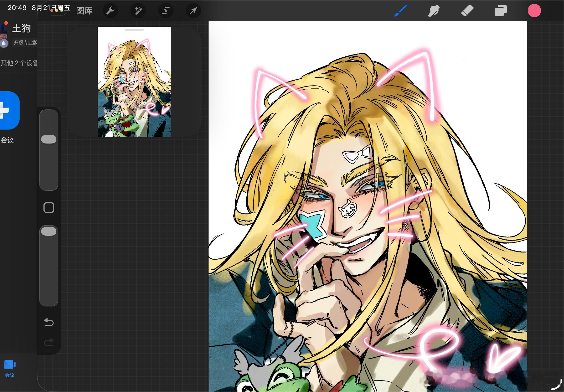Click the brush opacity slider handle
This screenshot has width=564, height=392.
[x=49, y=231]
